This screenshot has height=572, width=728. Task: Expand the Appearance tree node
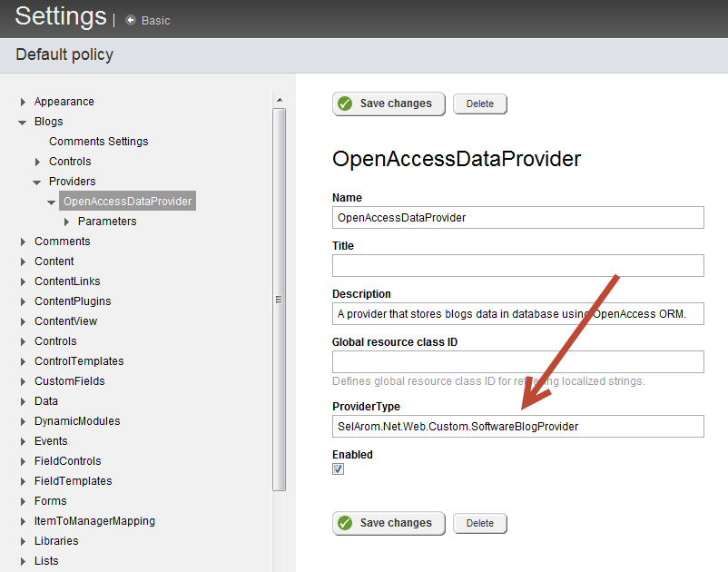(x=23, y=102)
